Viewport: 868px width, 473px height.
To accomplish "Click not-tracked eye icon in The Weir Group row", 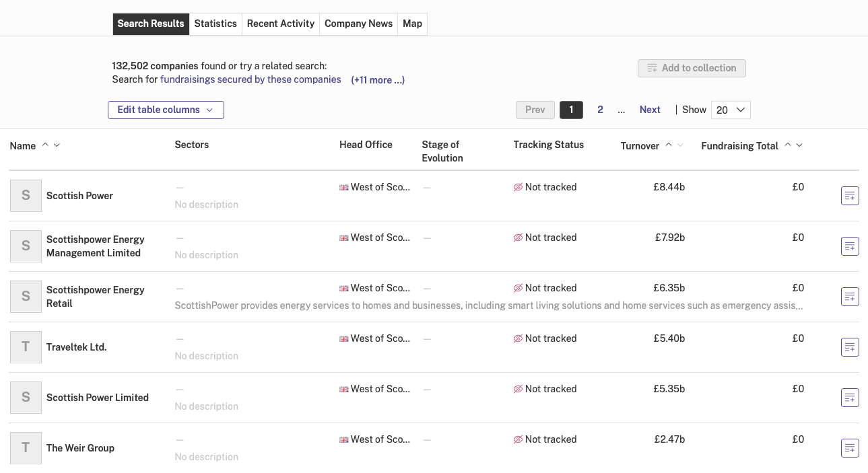I will (x=518, y=439).
